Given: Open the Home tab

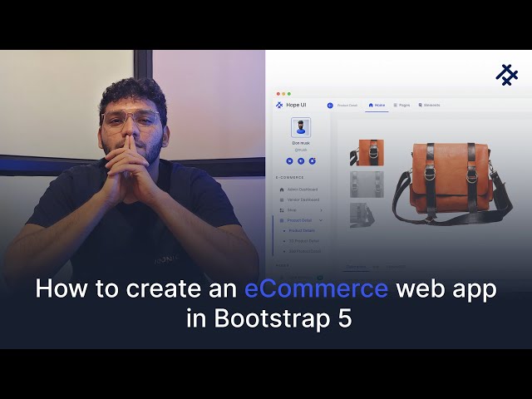Looking at the screenshot, I should click(x=377, y=106).
